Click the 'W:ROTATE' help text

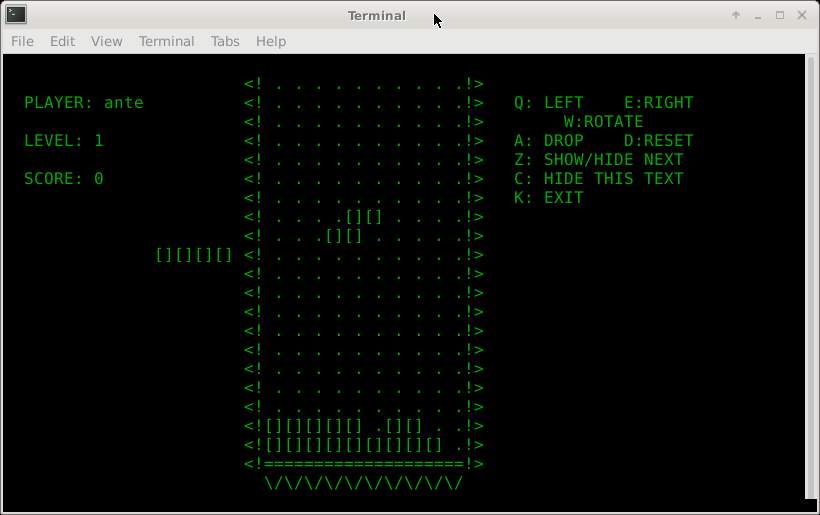coord(603,122)
